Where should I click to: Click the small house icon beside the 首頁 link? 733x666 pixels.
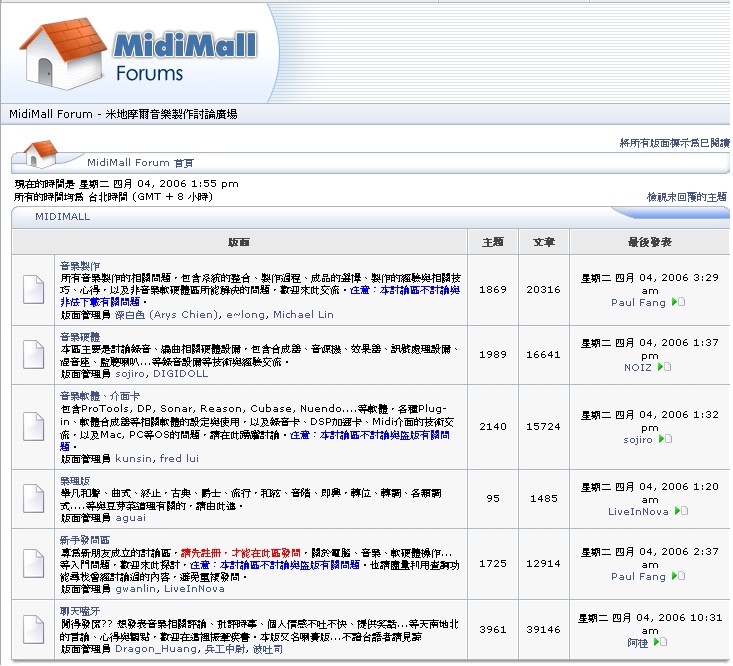point(41,155)
